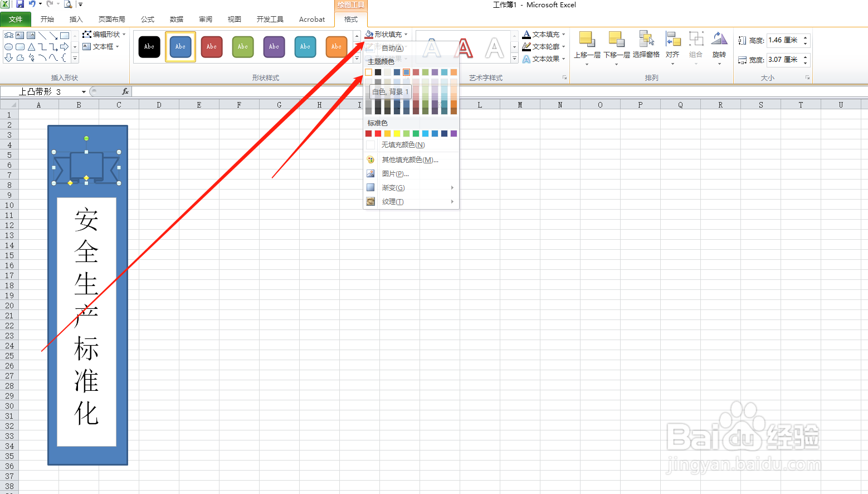868x494 pixels.
Task: Open the File tab
Action: click(16, 20)
